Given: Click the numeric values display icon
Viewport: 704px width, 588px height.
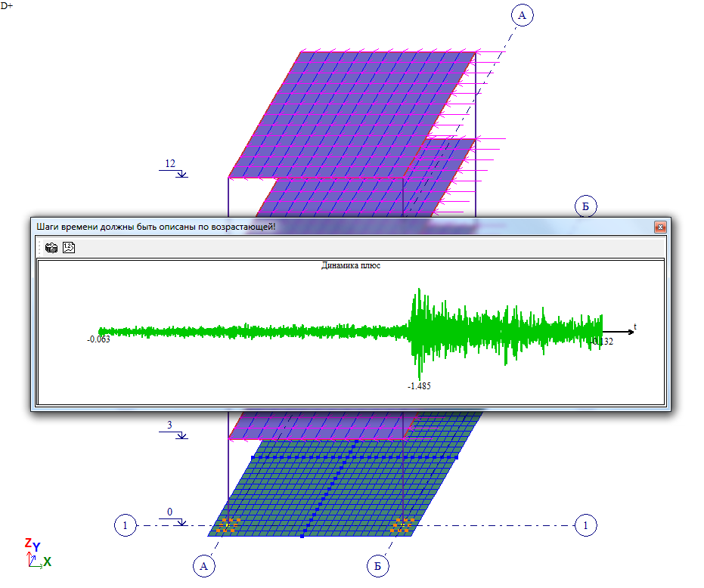Looking at the screenshot, I should point(68,248).
